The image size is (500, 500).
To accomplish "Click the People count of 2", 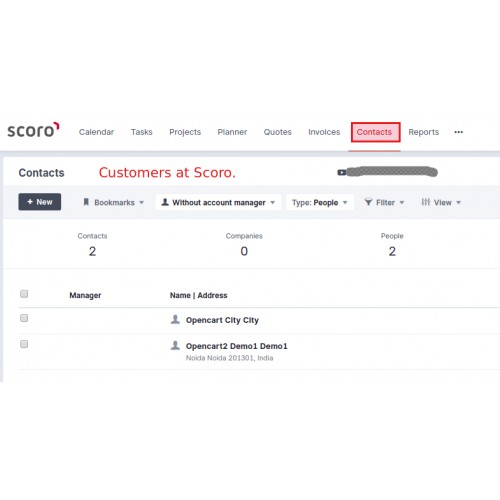I will 392,251.
